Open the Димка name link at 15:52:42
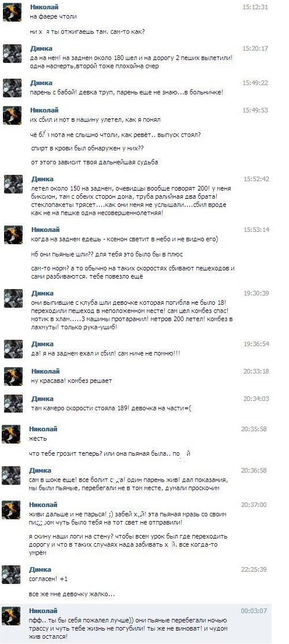Screen dimensions: 289x644 point(42,179)
